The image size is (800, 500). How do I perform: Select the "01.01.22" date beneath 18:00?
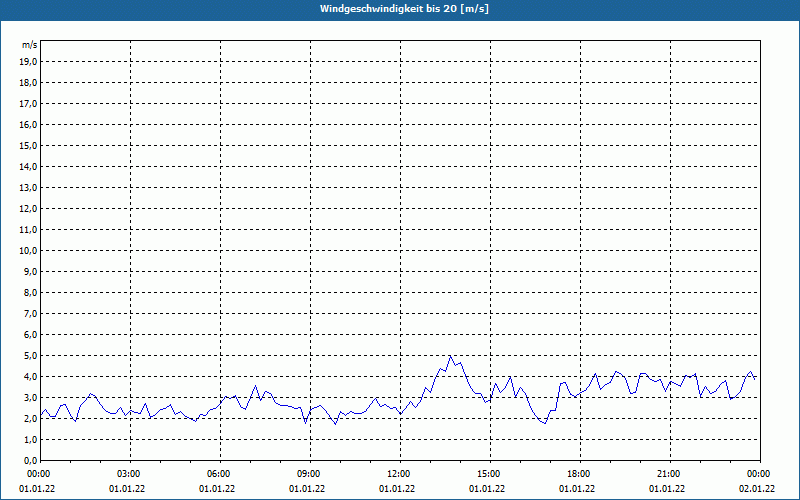[x=577, y=489]
